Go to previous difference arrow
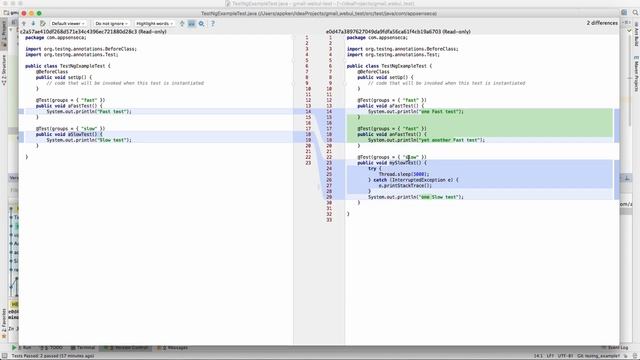The width and height of the screenshot is (640, 360). (24, 24)
